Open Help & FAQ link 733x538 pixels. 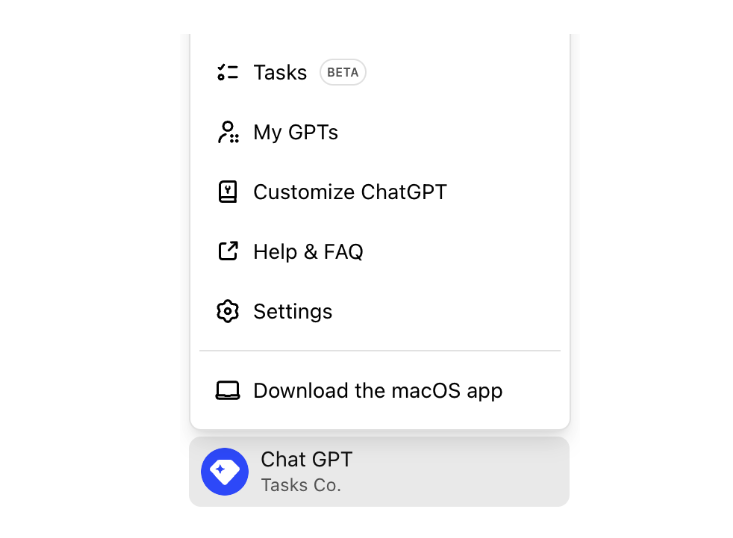(x=308, y=252)
